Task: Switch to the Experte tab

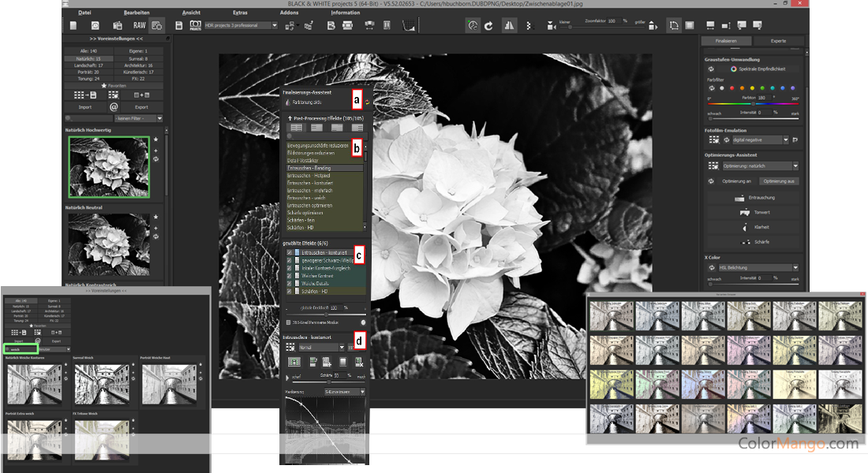Action: coord(778,41)
